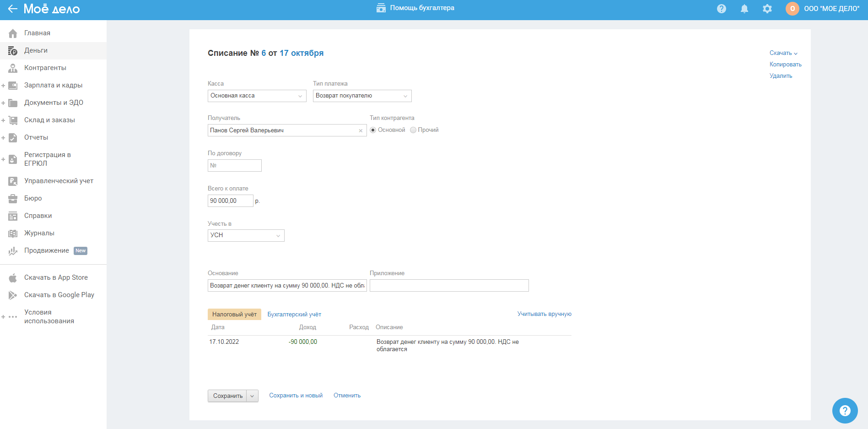Open the Сохранить button arrow menu
Viewport: 868px width, 429px height.
tap(252, 396)
